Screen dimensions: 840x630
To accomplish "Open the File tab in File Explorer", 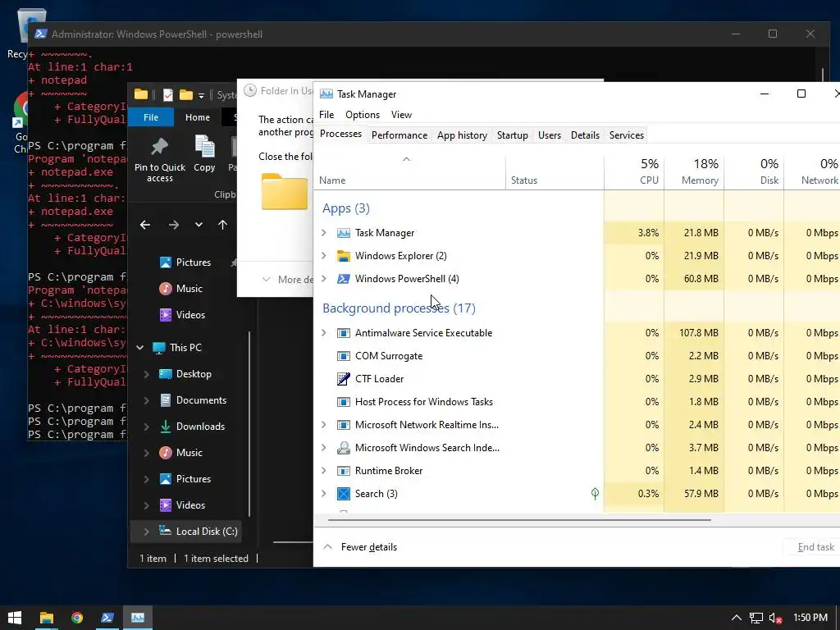I will (151, 117).
